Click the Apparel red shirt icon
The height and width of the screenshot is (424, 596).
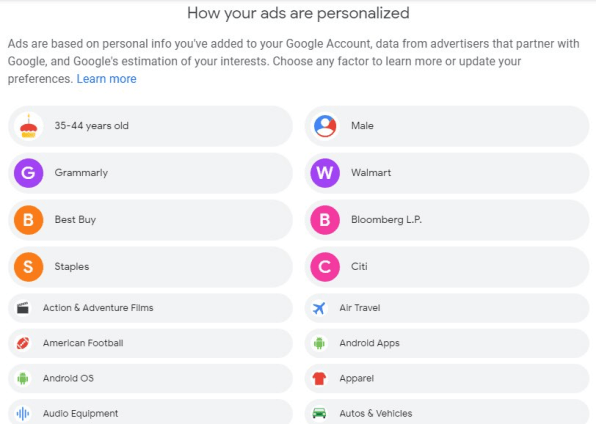pyautogui.click(x=319, y=378)
